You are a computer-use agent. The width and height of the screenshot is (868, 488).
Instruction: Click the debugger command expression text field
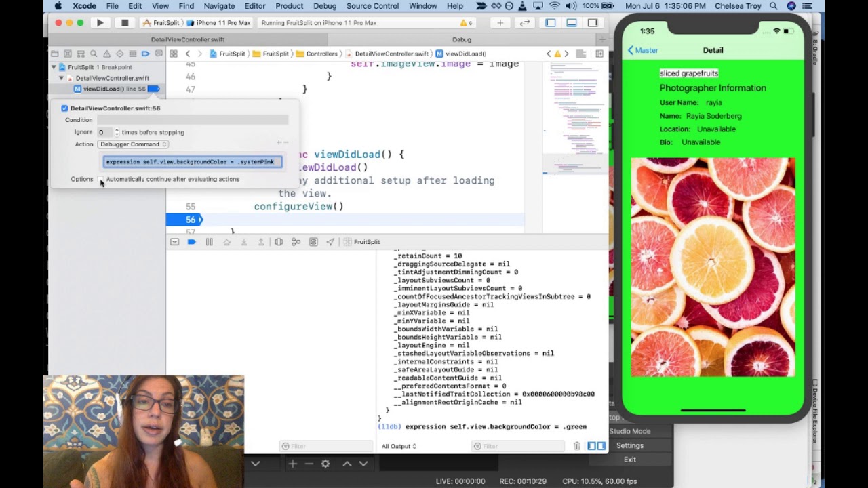point(193,162)
